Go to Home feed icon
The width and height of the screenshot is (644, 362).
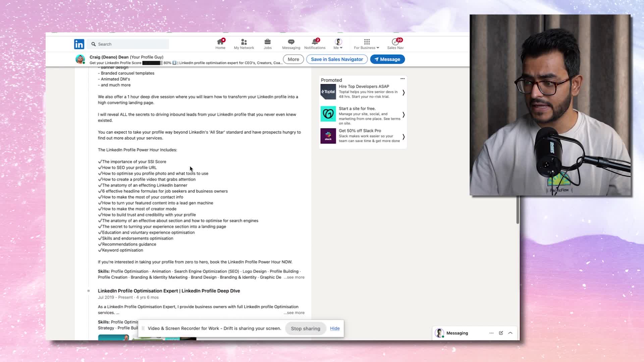pos(220,42)
